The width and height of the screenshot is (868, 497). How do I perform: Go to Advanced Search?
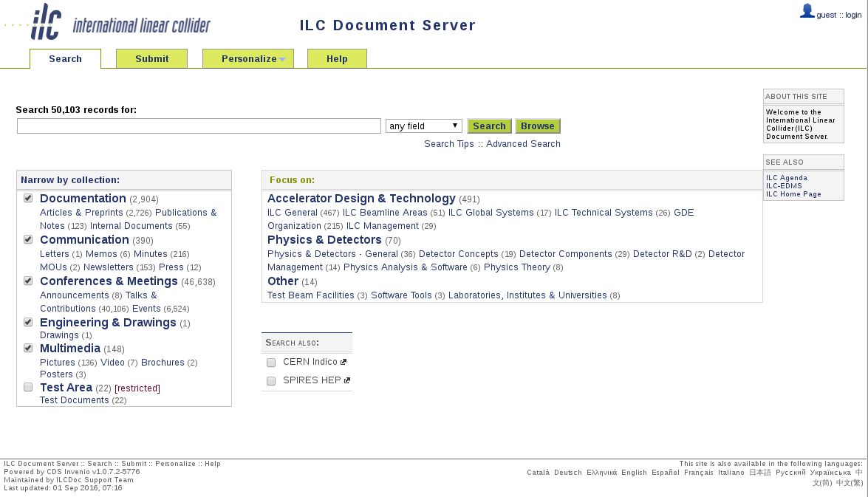523,144
